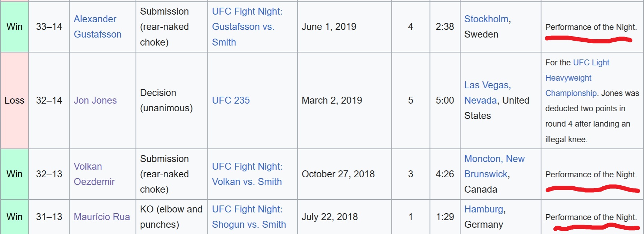The width and height of the screenshot is (644, 234).
Task: Click the Decision (unanimous) method cell
Action: pyautogui.click(x=166, y=100)
